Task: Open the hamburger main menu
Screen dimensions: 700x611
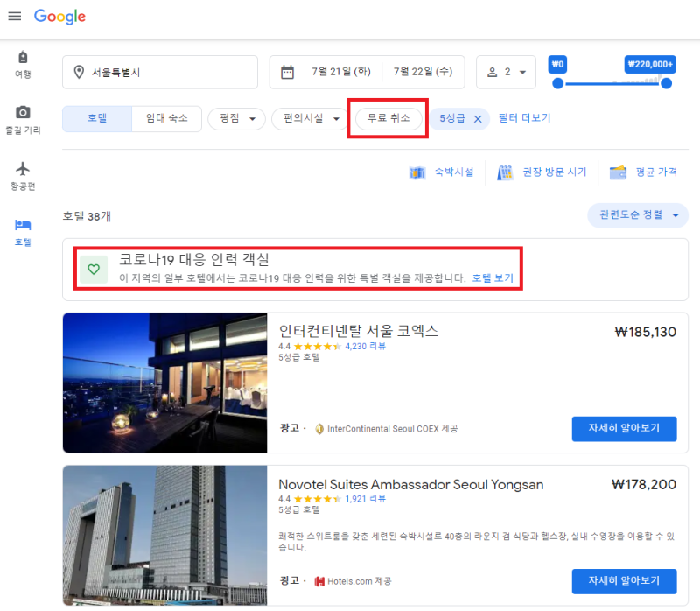Action: [x=15, y=17]
